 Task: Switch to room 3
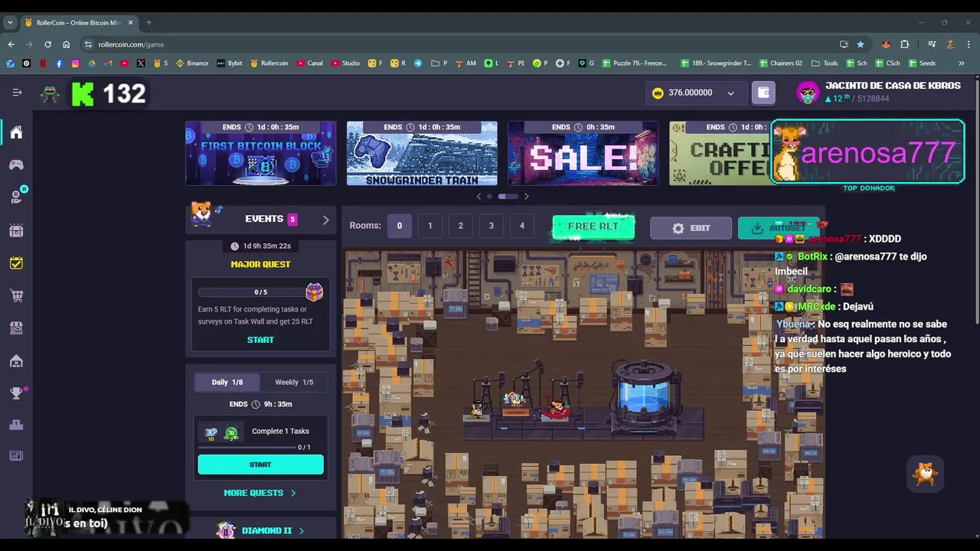(x=491, y=226)
